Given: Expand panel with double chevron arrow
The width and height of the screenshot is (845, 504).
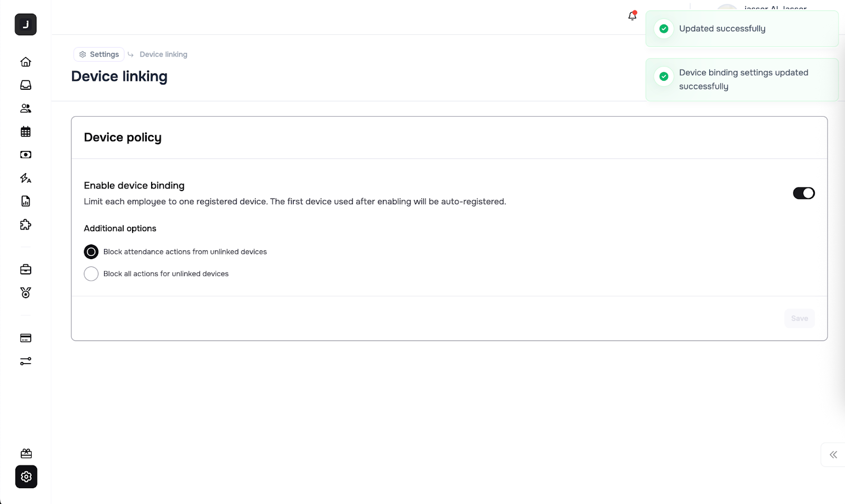Looking at the screenshot, I should [833, 455].
